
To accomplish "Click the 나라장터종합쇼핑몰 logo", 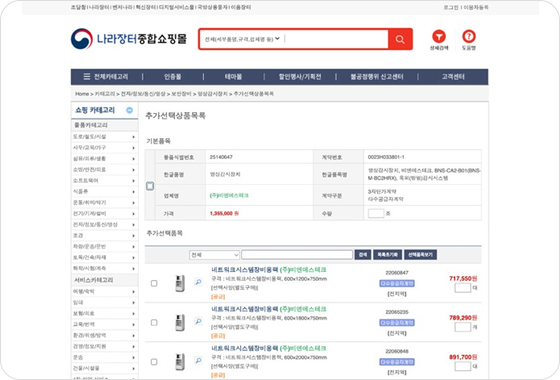I will (129, 39).
